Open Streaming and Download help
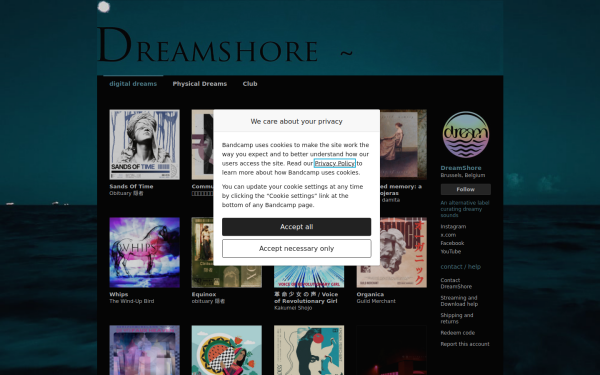 coord(459,301)
